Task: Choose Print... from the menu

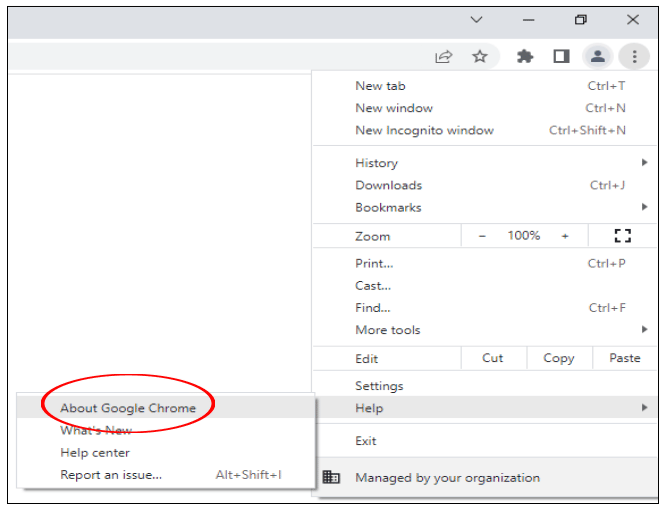Action: point(484,264)
